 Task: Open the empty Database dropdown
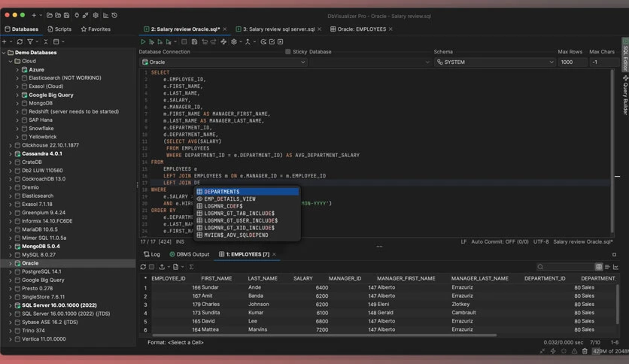tap(370, 62)
